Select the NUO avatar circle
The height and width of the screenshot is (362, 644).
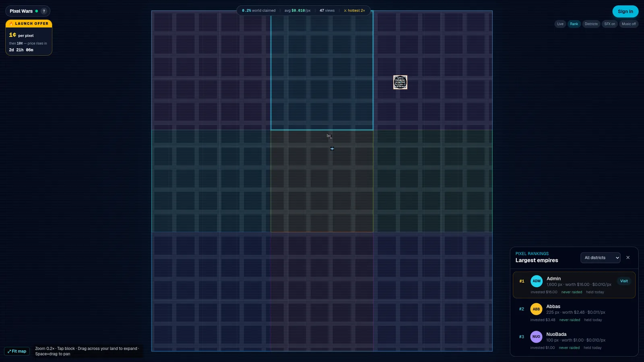pyautogui.click(x=536, y=337)
